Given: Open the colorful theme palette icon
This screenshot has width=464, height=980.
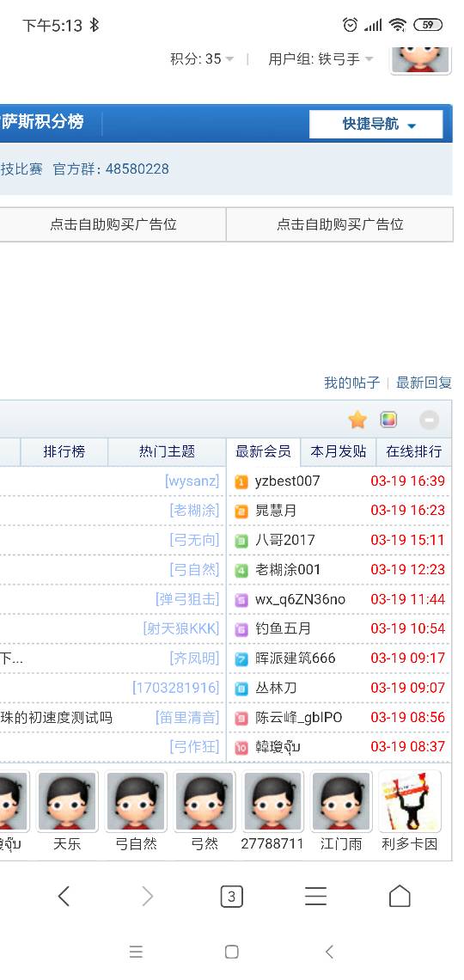Looking at the screenshot, I should (388, 420).
